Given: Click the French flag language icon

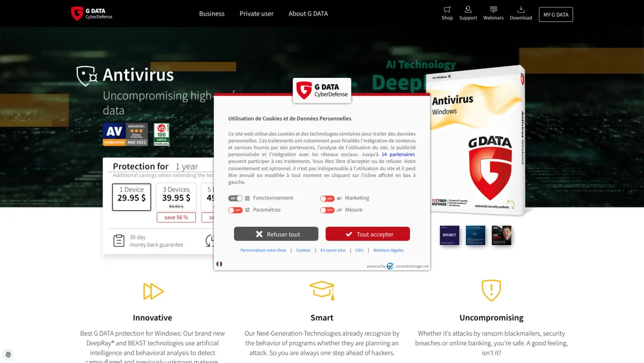Looking at the screenshot, I should point(219,264).
